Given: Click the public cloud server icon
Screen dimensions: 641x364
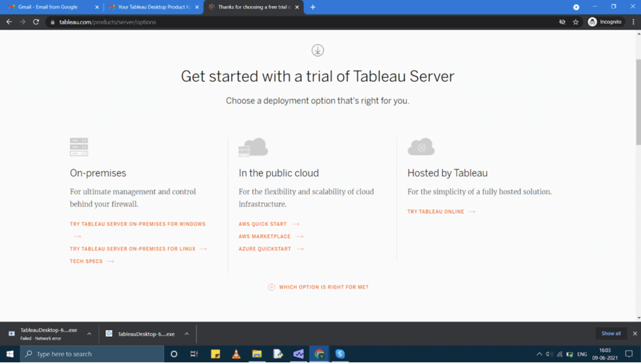Looking at the screenshot, I should coord(253,147).
